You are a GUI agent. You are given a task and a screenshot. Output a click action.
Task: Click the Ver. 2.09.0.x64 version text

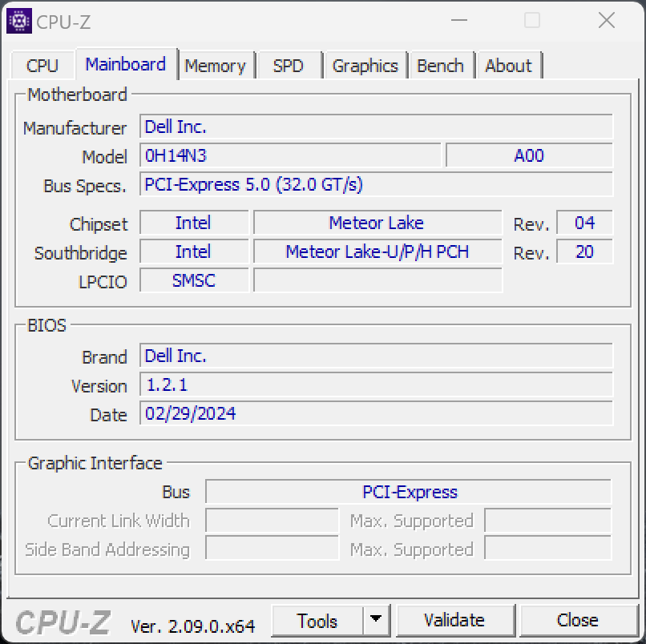click(x=193, y=626)
